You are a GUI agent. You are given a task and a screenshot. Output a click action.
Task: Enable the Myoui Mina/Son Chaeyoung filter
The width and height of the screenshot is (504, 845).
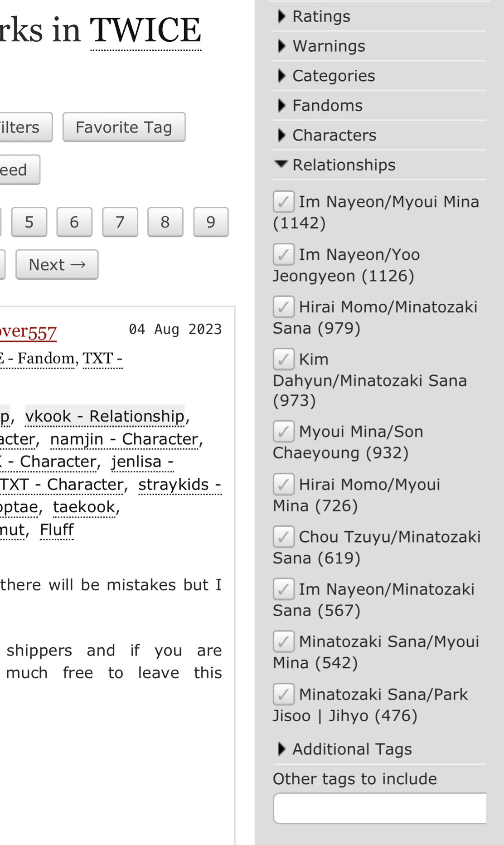pos(284,432)
